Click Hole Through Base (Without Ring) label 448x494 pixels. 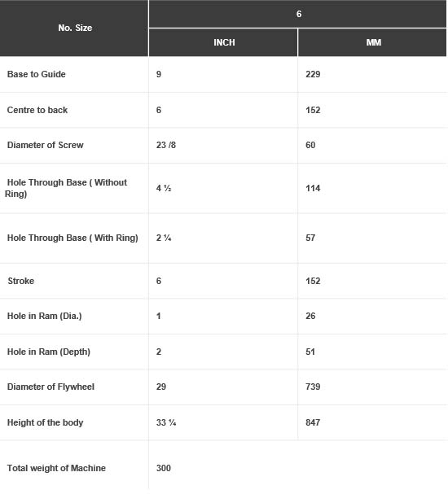coord(66,188)
